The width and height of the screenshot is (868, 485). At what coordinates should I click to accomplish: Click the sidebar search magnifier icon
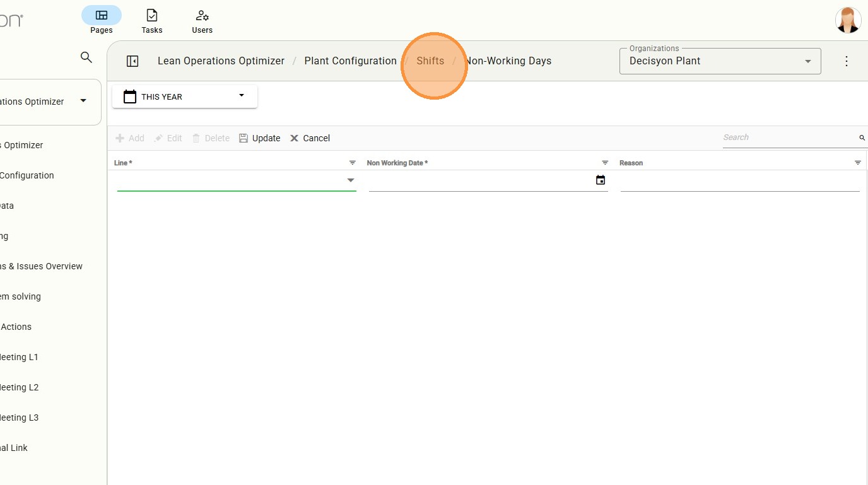[x=86, y=57]
